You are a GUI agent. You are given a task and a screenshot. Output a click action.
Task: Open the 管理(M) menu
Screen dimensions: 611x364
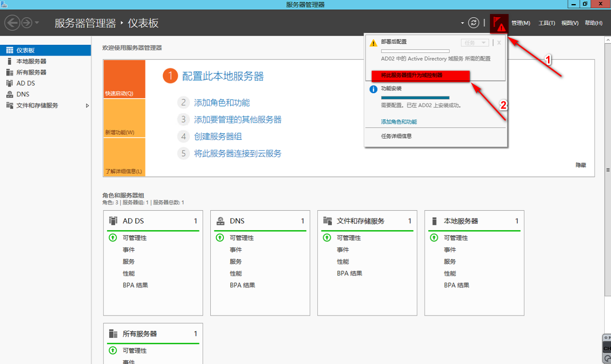pos(521,23)
